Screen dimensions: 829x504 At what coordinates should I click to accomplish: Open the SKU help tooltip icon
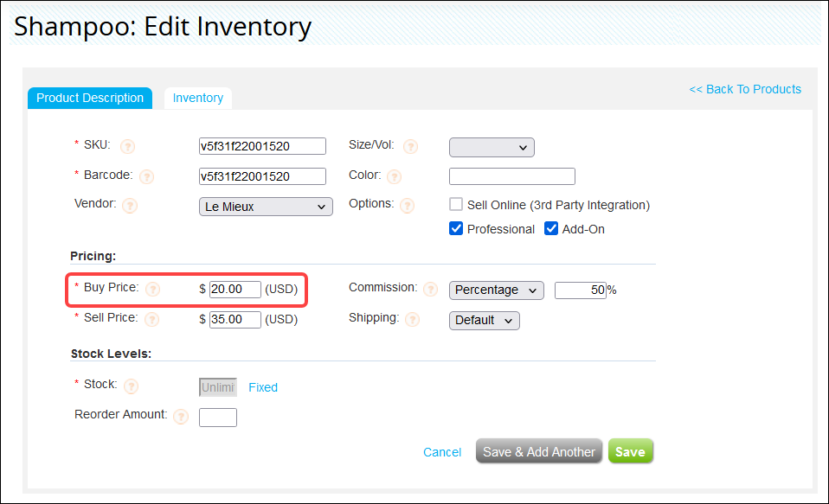click(127, 146)
